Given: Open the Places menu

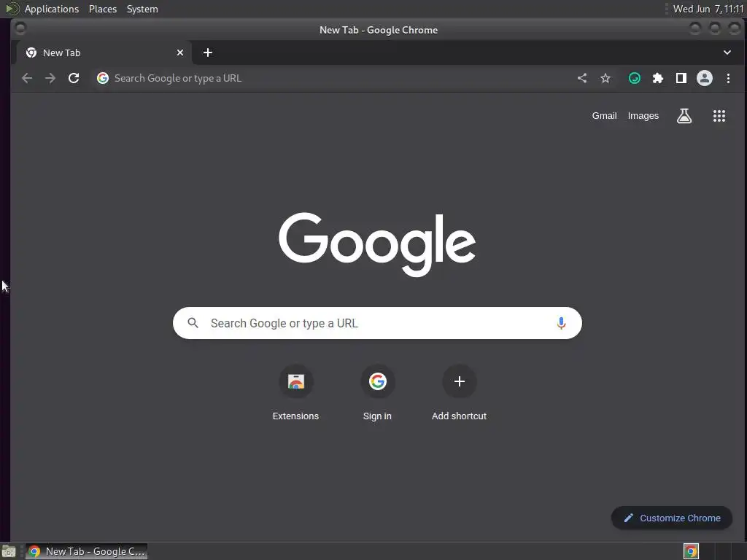Looking at the screenshot, I should [x=102, y=9].
